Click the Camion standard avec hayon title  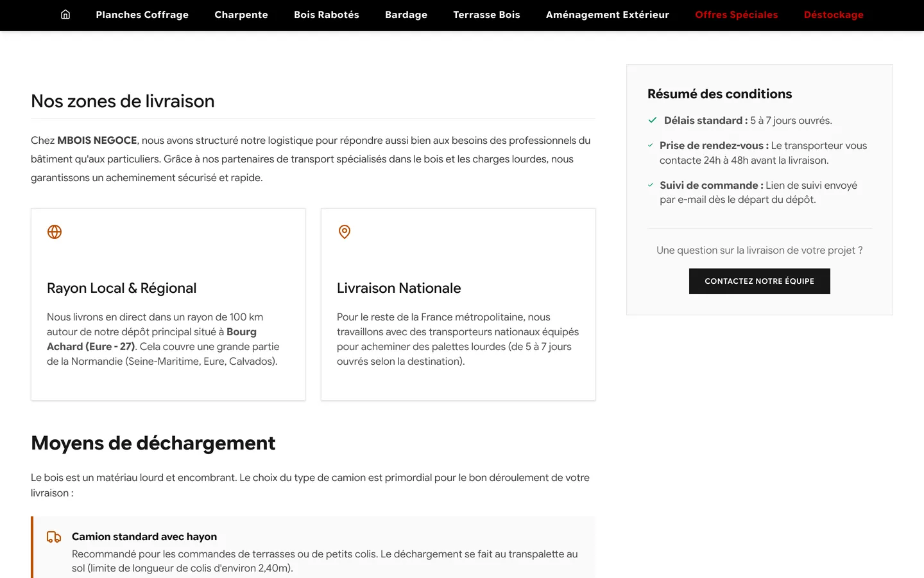(144, 537)
